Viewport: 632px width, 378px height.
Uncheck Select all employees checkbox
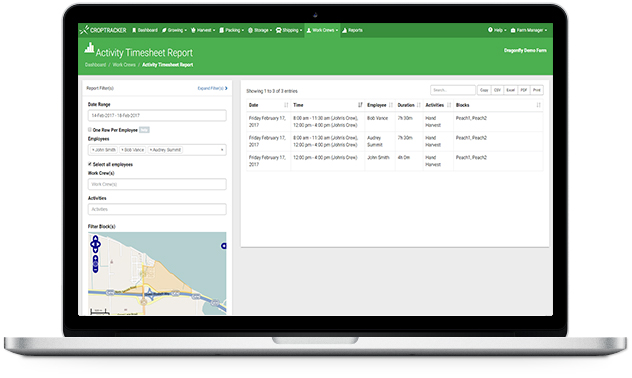pos(89,164)
